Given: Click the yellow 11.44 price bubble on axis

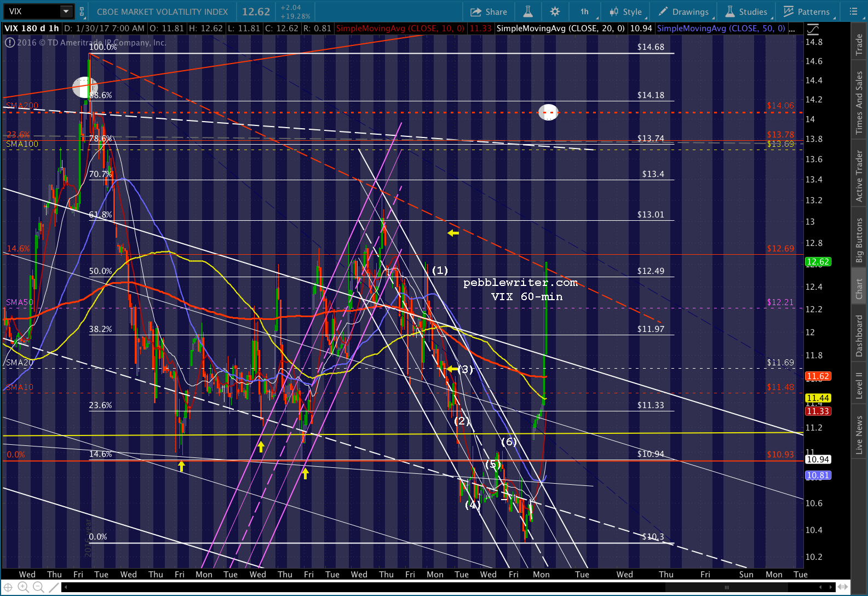Looking at the screenshot, I should pyautogui.click(x=818, y=398).
